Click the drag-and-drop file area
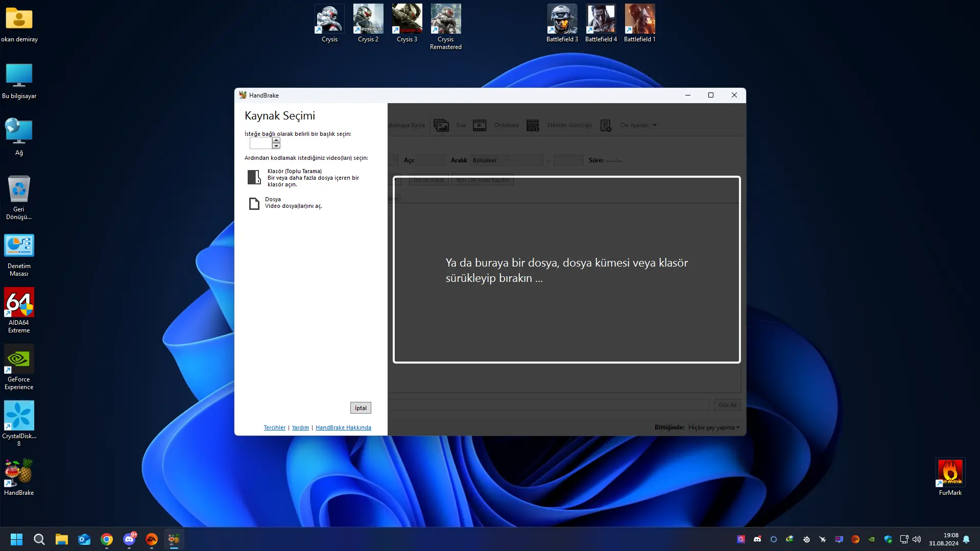The image size is (980, 551). [x=566, y=270]
